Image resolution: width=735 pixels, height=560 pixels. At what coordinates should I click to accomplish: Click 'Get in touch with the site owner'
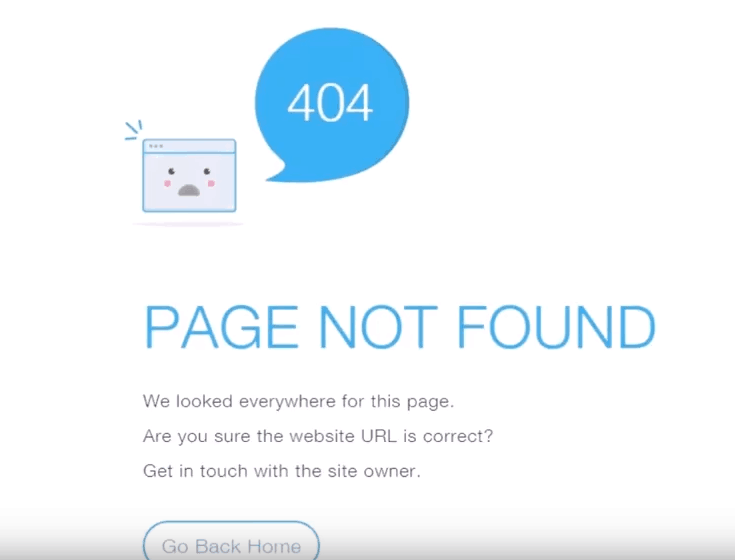(282, 471)
